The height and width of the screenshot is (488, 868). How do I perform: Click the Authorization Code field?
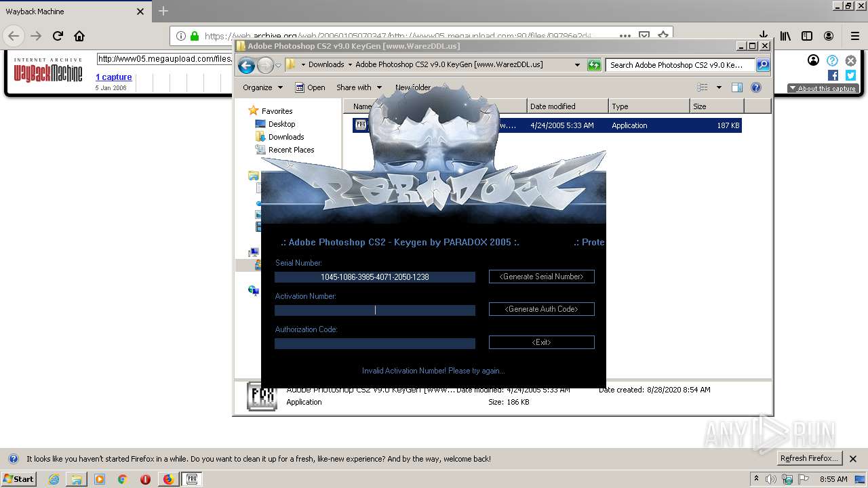point(375,344)
